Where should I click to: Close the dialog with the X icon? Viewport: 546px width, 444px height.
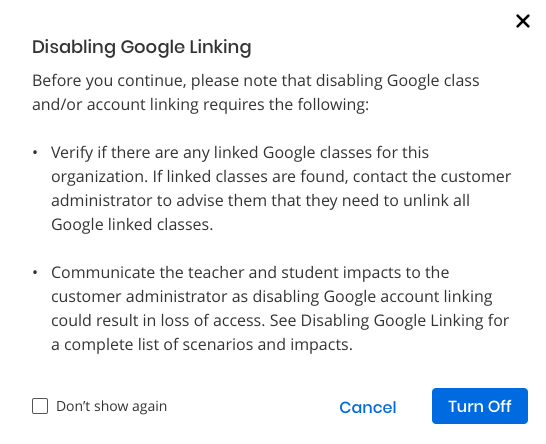coord(523,21)
